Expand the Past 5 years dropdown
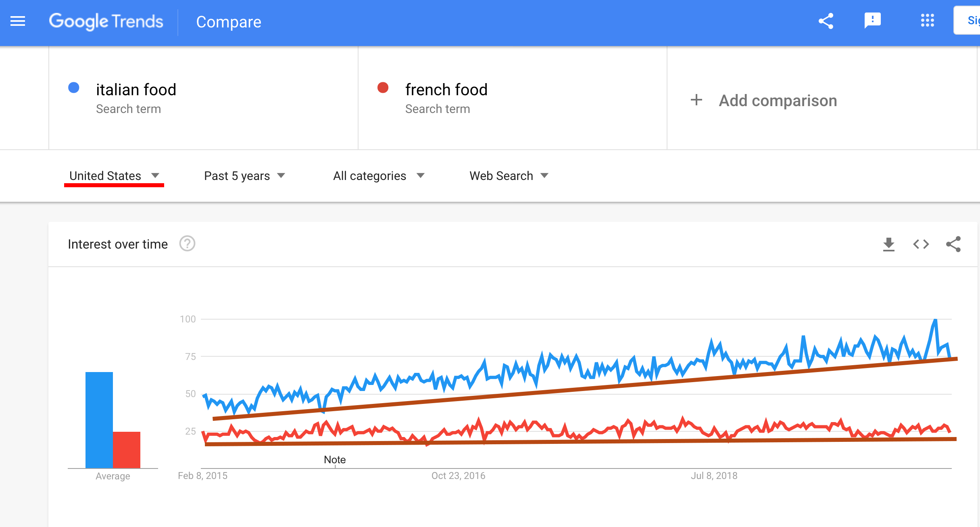This screenshot has width=980, height=527. click(244, 176)
